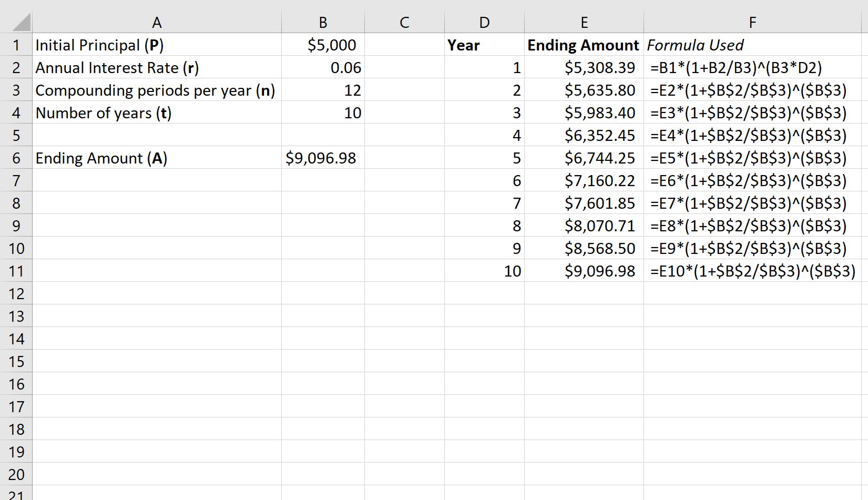
Task: Select the number of years value 10
Action: click(323, 113)
